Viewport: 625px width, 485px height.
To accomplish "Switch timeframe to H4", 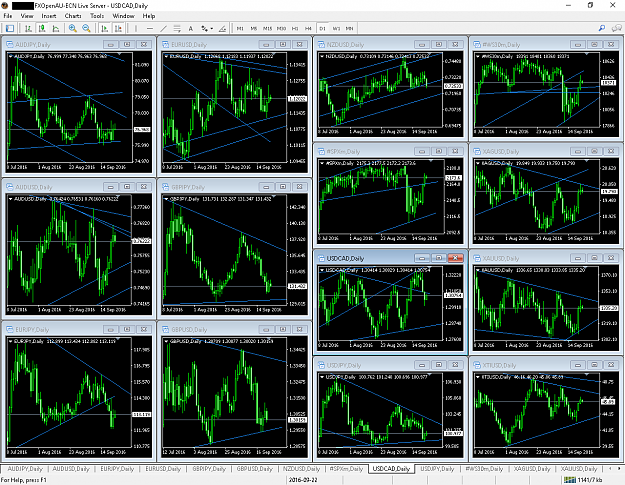I will coord(308,29).
